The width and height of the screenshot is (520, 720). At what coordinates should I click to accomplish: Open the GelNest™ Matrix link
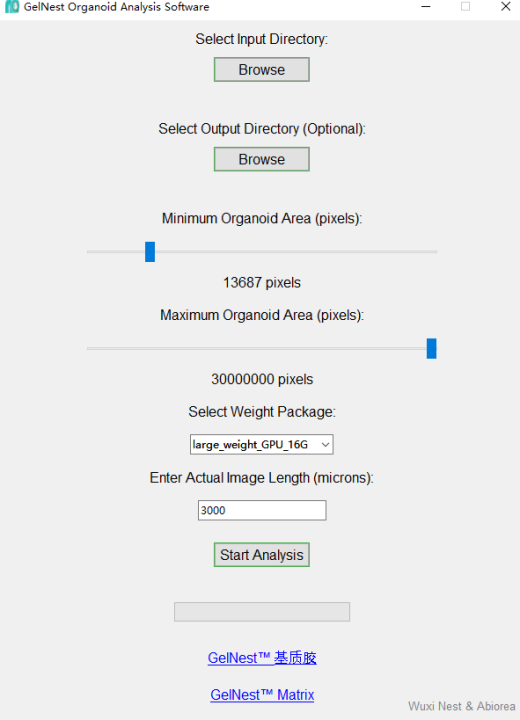click(262, 695)
